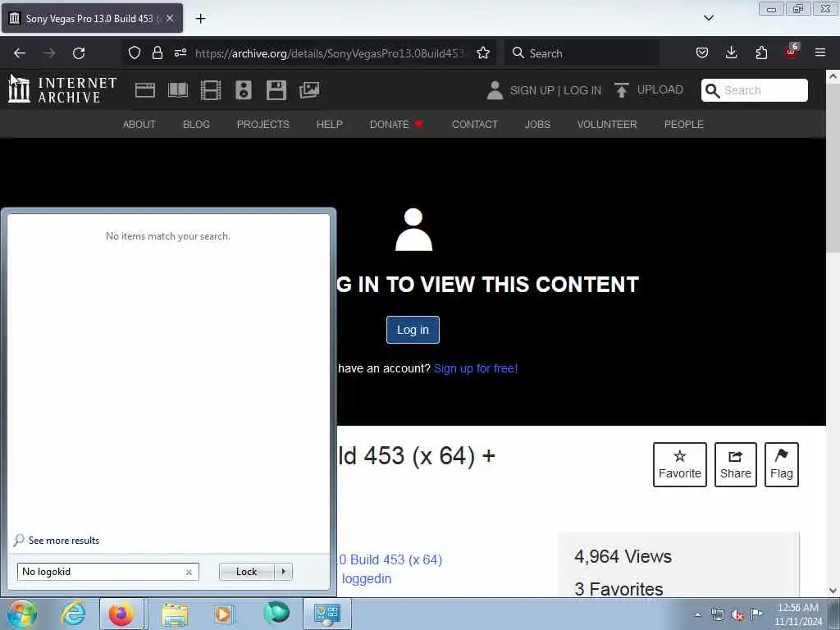Close the Sony Vegas Pro tab
Screen dimensions: 840x630
click(170, 18)
